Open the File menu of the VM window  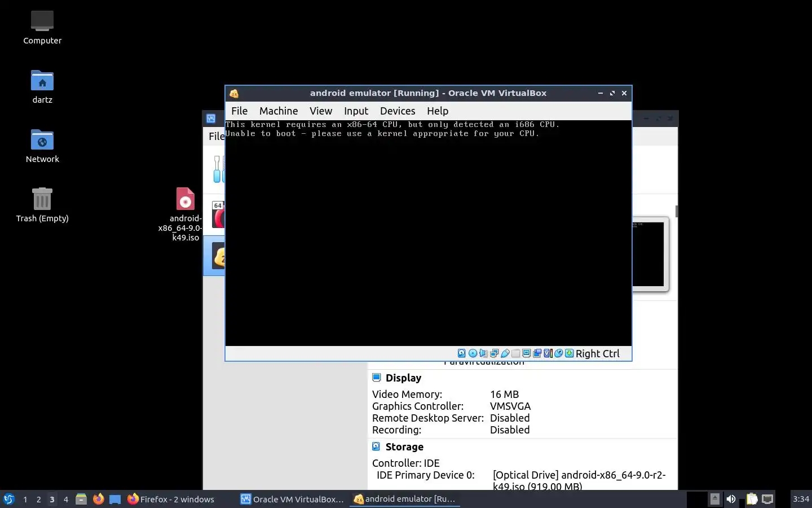pos(239,111)
